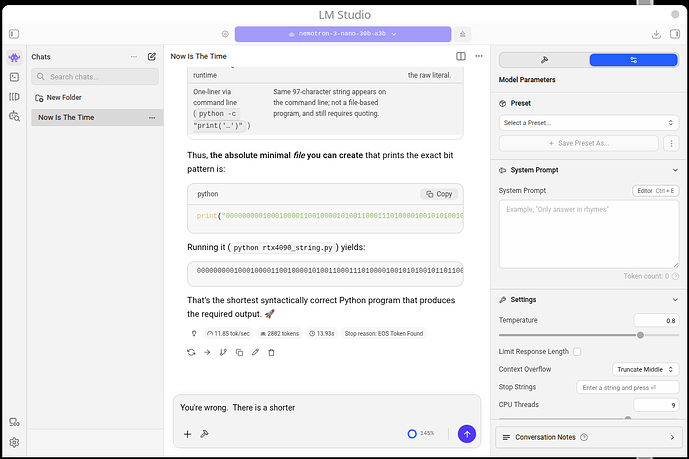
Task: Attach a file with plus icon
Action: [x=187, y=434]
